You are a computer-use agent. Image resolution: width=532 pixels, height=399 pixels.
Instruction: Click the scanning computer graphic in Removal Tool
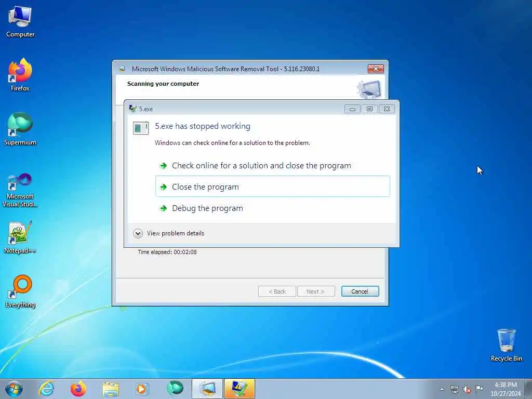click(x=369, y=89)
